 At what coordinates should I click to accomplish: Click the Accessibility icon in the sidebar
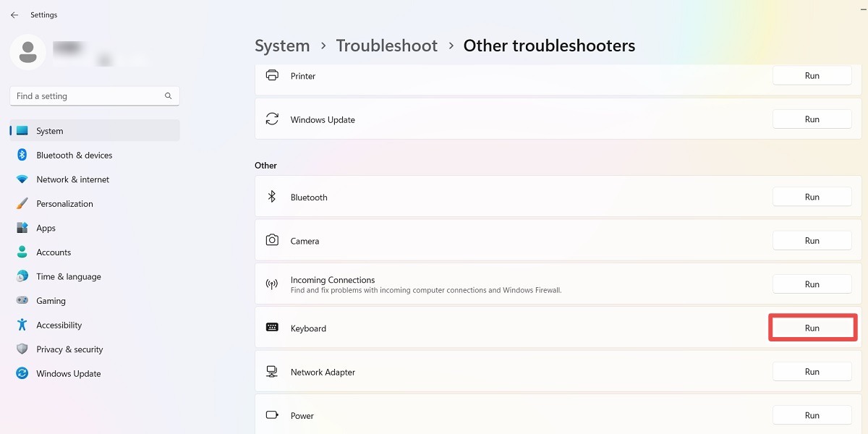tap(22, 325)
